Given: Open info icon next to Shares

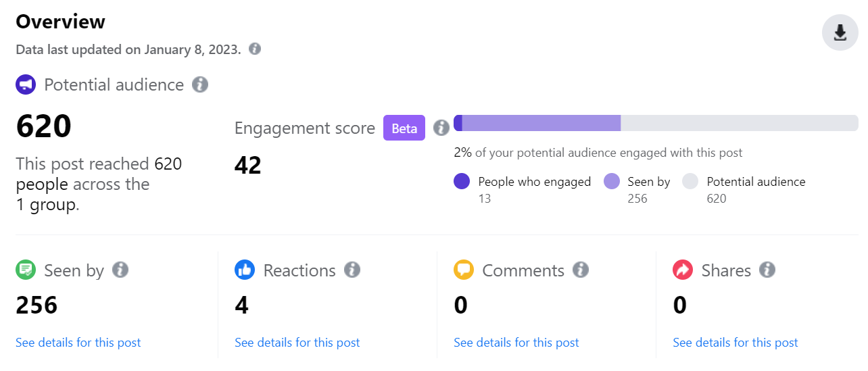Looking at the screenshot, I should (x=767, y=270).
